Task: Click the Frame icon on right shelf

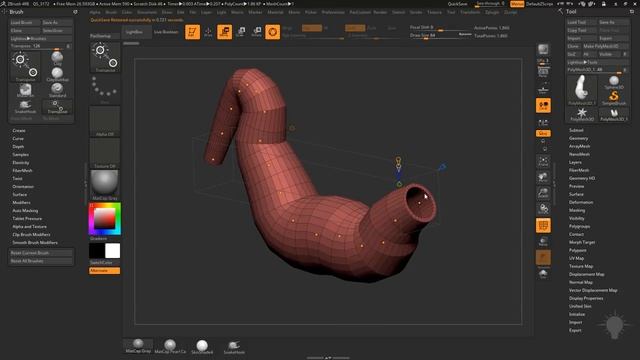Action: pyautogui.click(x=543, y=161)
